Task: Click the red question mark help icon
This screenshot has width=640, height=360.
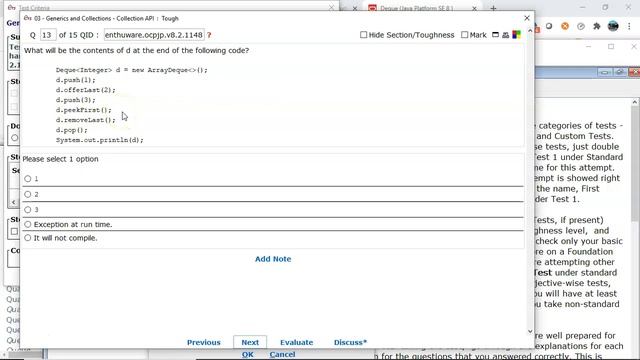Action: (209, 35)
